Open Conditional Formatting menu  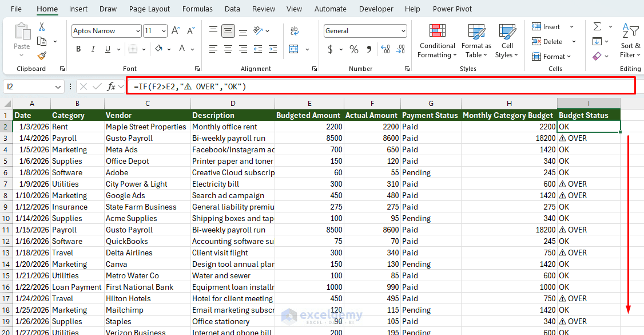tap(437, 41)
